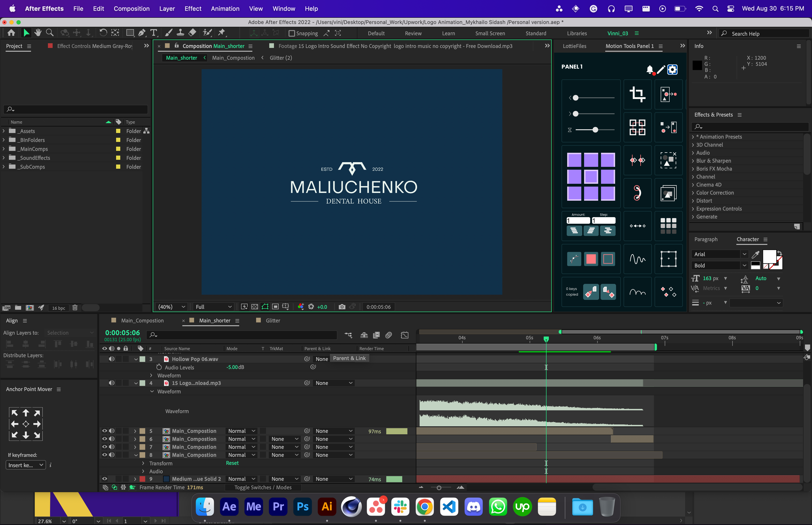Open Motion Tools Panel settings gear
Image resolution: width=812 pixels, height=525 pixels.
click(x=672, y=70)
